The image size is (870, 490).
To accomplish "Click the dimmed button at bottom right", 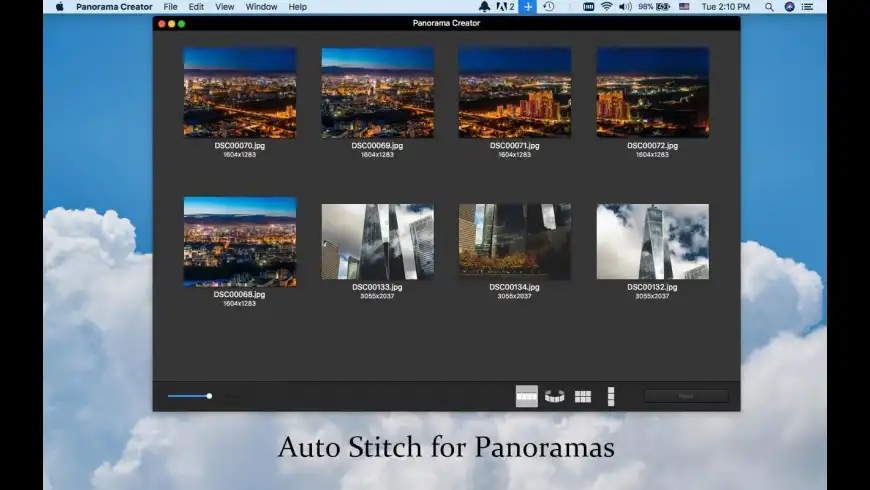I will [686, 396].
